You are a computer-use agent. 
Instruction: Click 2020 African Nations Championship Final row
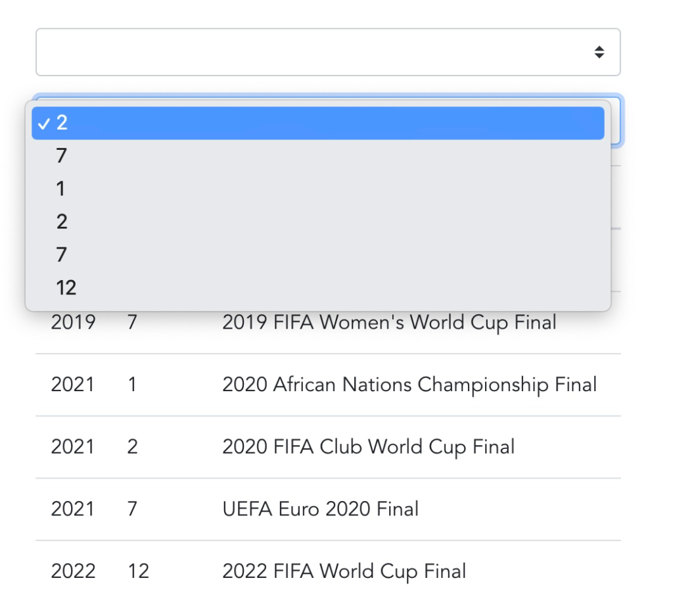(328, 385)
